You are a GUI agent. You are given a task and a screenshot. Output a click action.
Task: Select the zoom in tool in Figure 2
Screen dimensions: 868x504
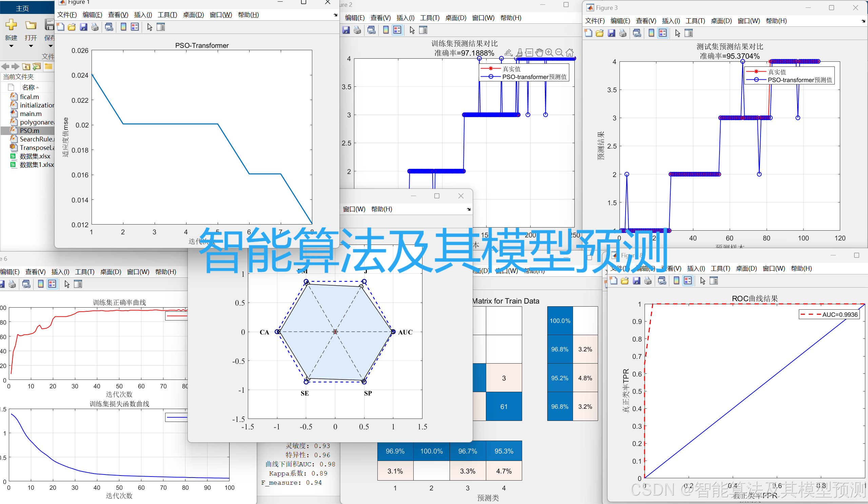pyautogui.click(x=549, y=52)
